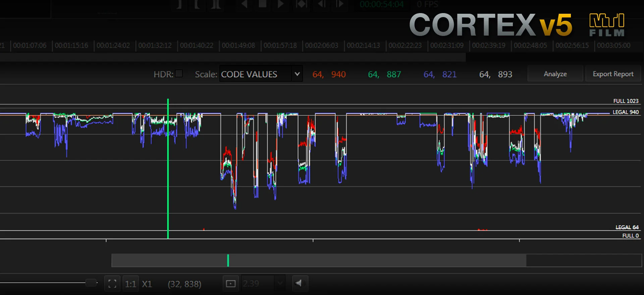The height and width of the screenshot is (295, 644).
Task: Click the in/out range brackets icon
Action: [216, 4]
